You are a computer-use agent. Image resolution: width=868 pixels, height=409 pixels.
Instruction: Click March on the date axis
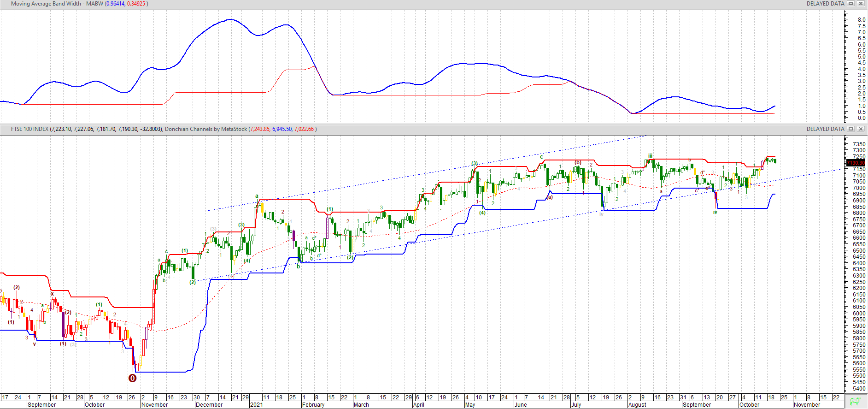click(x=361, y=405)
